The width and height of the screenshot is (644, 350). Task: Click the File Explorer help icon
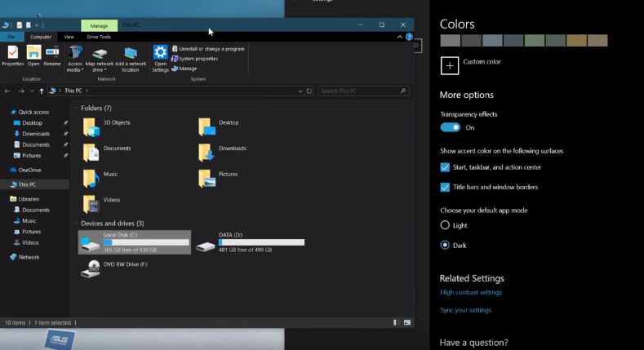coord(409,37)
